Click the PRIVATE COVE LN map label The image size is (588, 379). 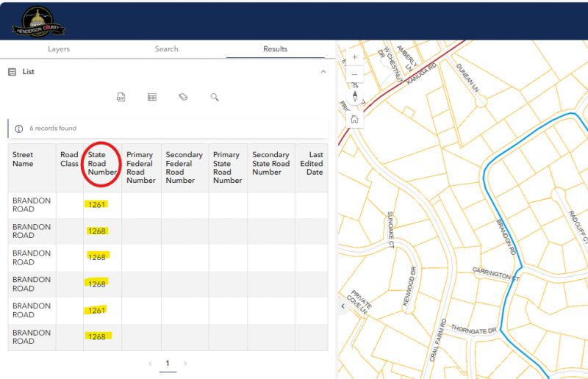point(359,301)
